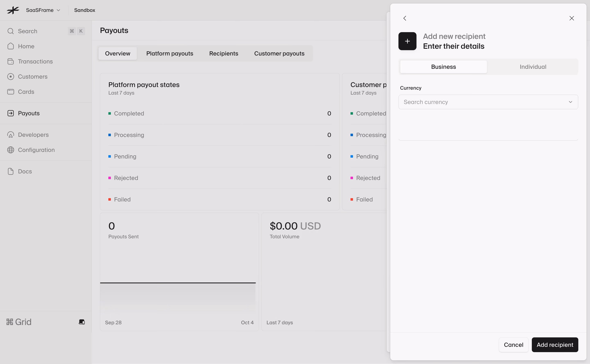The width and height of the screenshot is (590, 364).
Task: Click the Cancel button
Action: point(513,345)
